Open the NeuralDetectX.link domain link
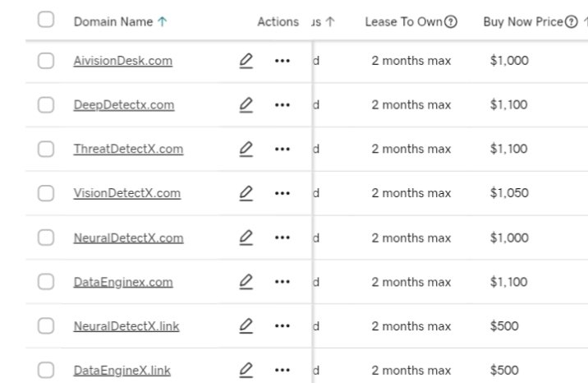Viewport: 588px width, 383px height. pyautogui.click(x=126, y=326)
